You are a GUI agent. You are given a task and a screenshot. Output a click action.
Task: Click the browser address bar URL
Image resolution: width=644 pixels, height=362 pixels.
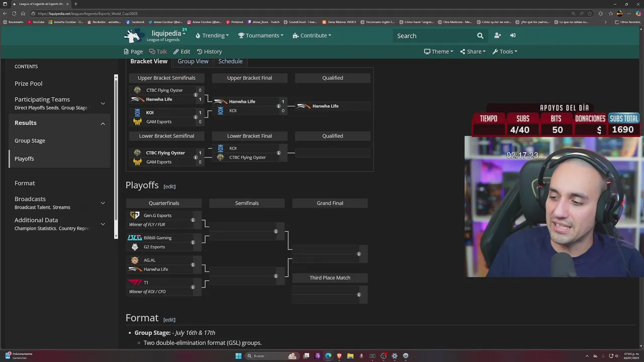pos(87,14)
